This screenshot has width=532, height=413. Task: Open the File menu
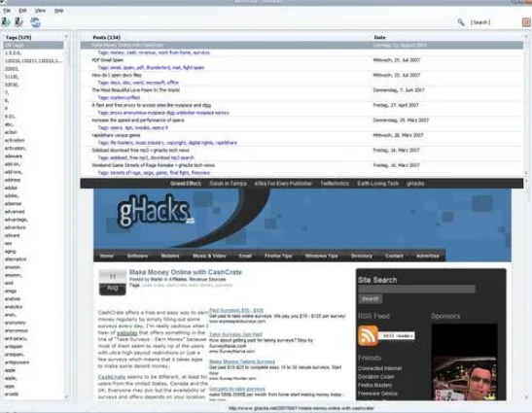pos(7,11)
